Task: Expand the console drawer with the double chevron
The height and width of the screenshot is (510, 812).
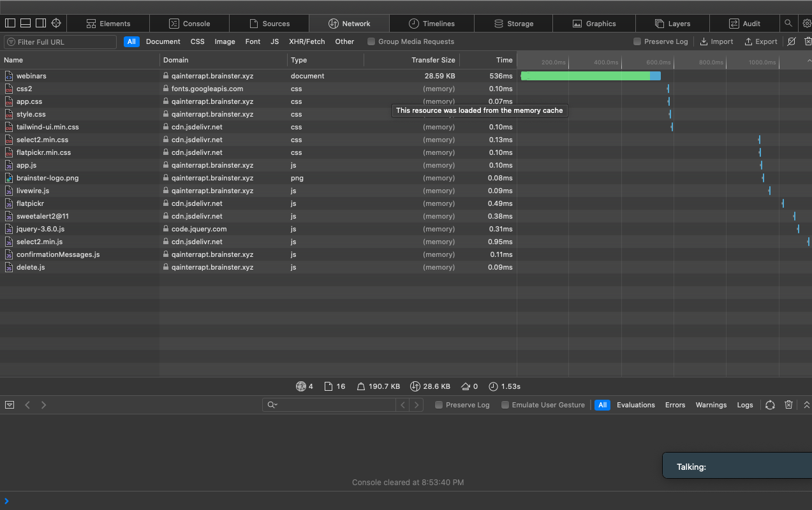Action: 806,405
